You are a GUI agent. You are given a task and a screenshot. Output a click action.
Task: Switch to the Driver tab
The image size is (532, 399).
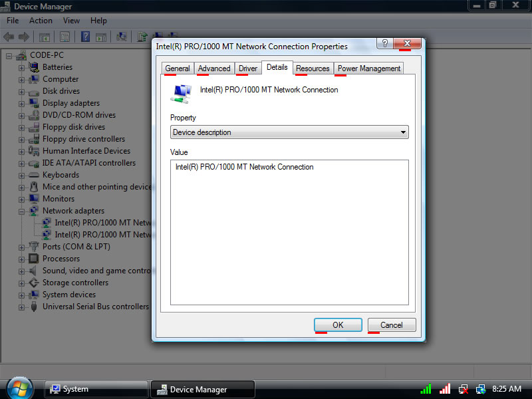(247, 68)
